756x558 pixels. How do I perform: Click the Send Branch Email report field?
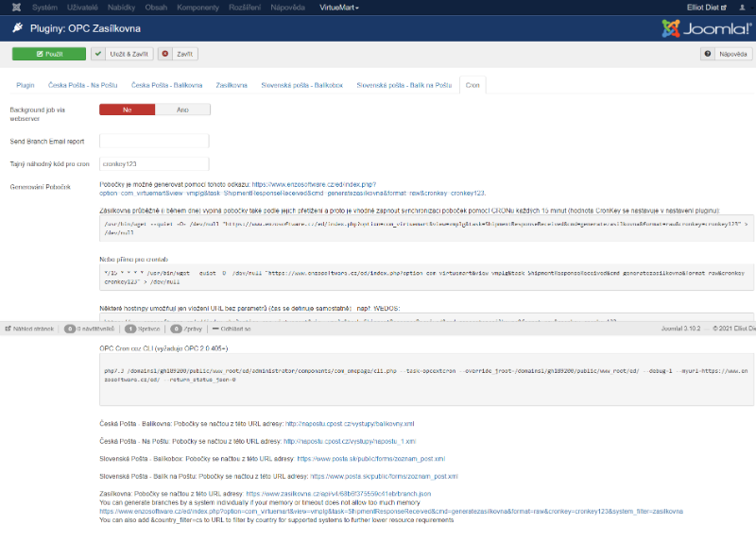point(154,141)
